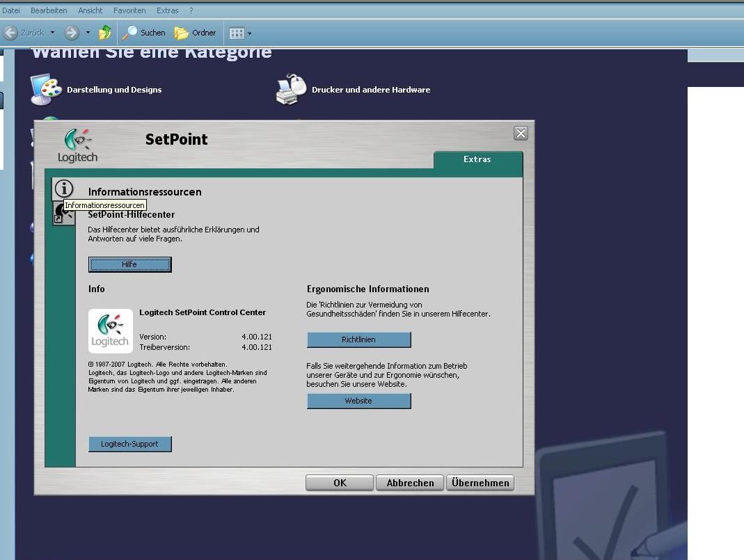The image size is (744, 560).
Task: Click the Back arrow icon in Explorer toolbar
Action: (x=10, y=33)
